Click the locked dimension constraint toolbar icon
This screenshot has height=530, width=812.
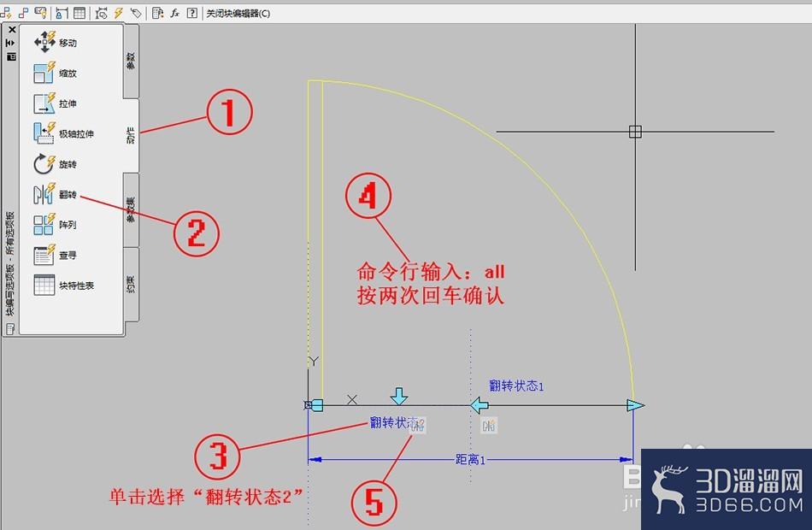[62, 14]
